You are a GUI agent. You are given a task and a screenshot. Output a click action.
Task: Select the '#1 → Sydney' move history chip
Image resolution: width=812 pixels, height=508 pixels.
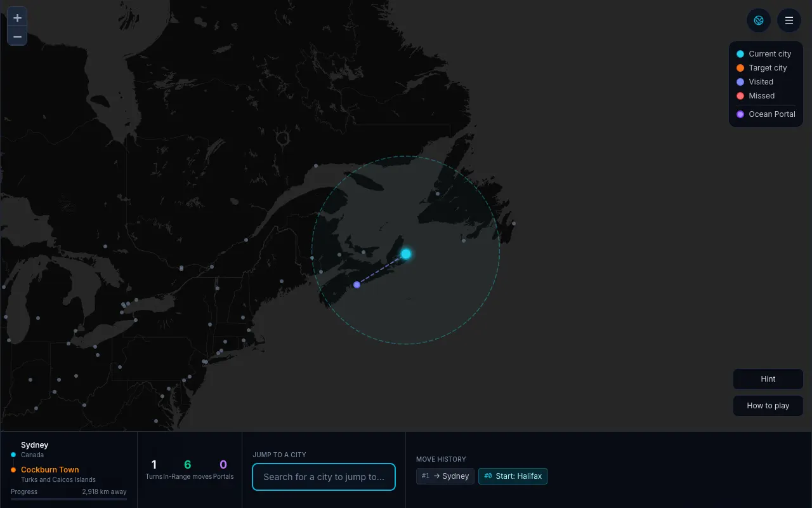pos(445,476)
